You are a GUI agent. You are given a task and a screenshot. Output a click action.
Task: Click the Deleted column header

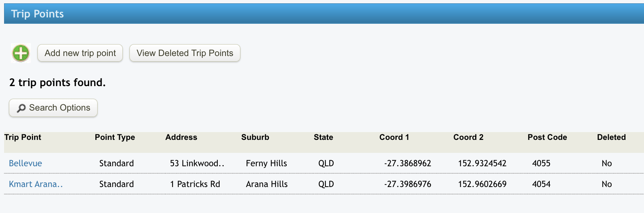click(611, 137)
